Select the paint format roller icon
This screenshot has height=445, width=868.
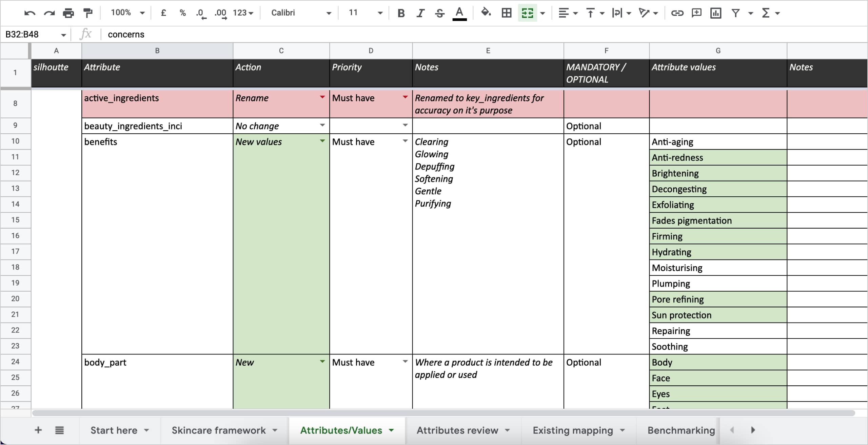click(x=88, y=13)
